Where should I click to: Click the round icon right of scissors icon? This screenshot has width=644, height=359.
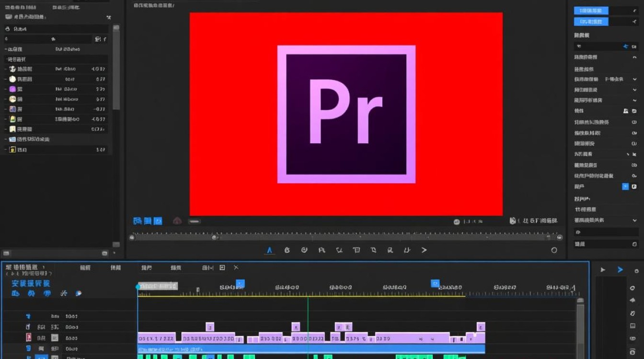79,293
